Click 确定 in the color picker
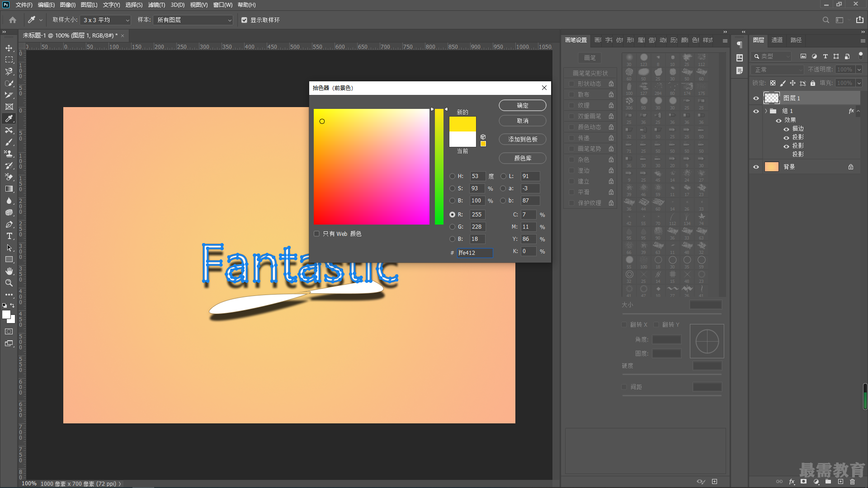The image size is (868, 488). click(x=523, y=105)
